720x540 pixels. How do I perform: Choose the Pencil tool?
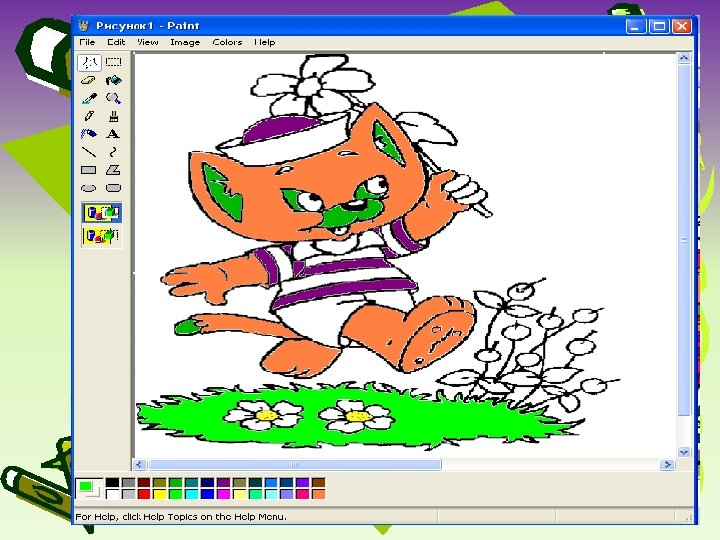[x=89, y=116]
